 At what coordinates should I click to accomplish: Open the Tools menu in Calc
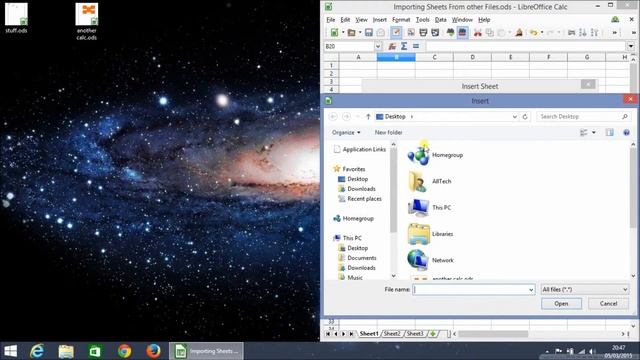422,20
